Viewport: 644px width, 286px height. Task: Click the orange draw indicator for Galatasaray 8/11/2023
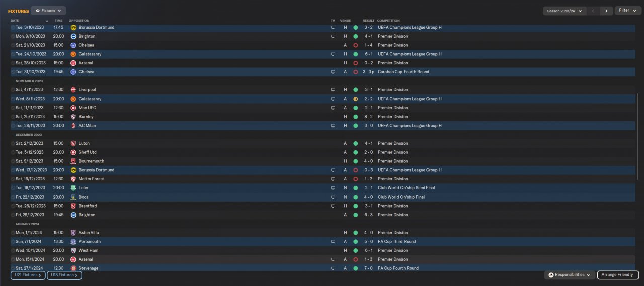pos(355,99)
